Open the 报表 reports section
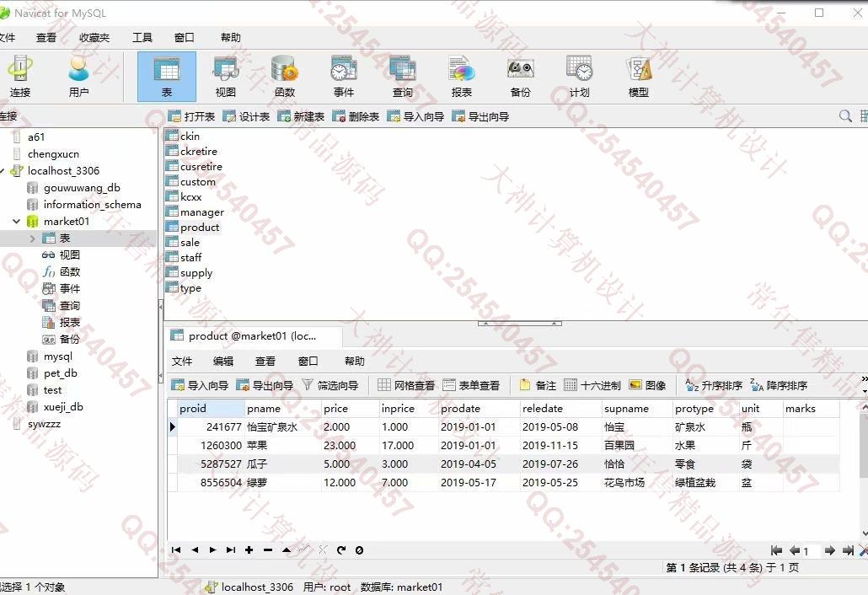 pos(461,77)
